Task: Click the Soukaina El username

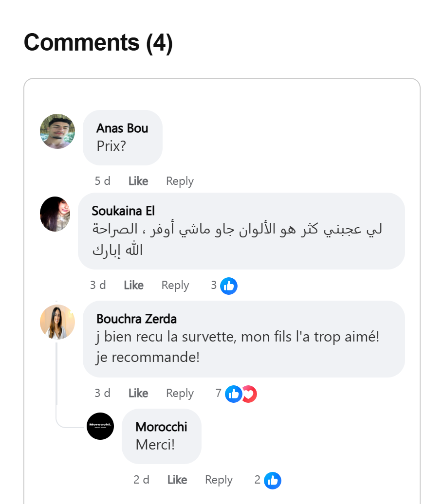Action: 123,211
